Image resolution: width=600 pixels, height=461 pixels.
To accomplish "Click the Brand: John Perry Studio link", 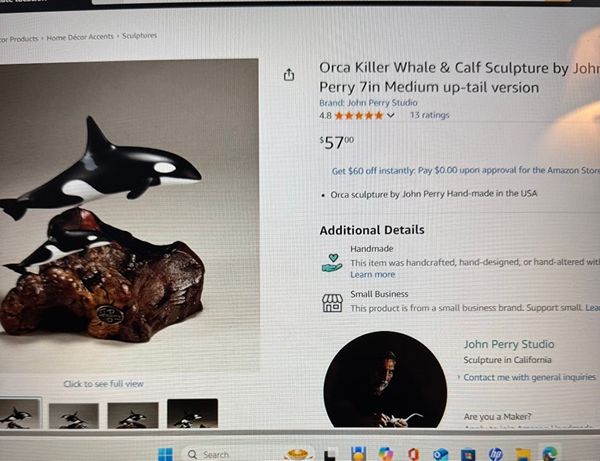I will point(368,103).
